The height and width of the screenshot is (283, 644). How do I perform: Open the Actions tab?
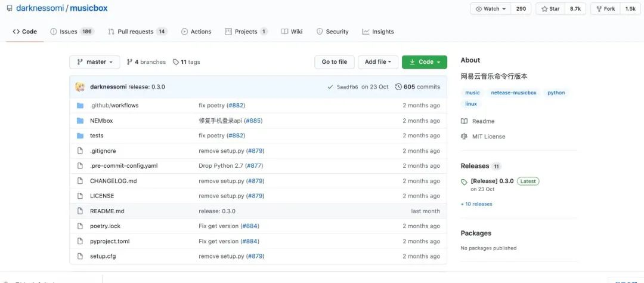(x=196, y=32)
